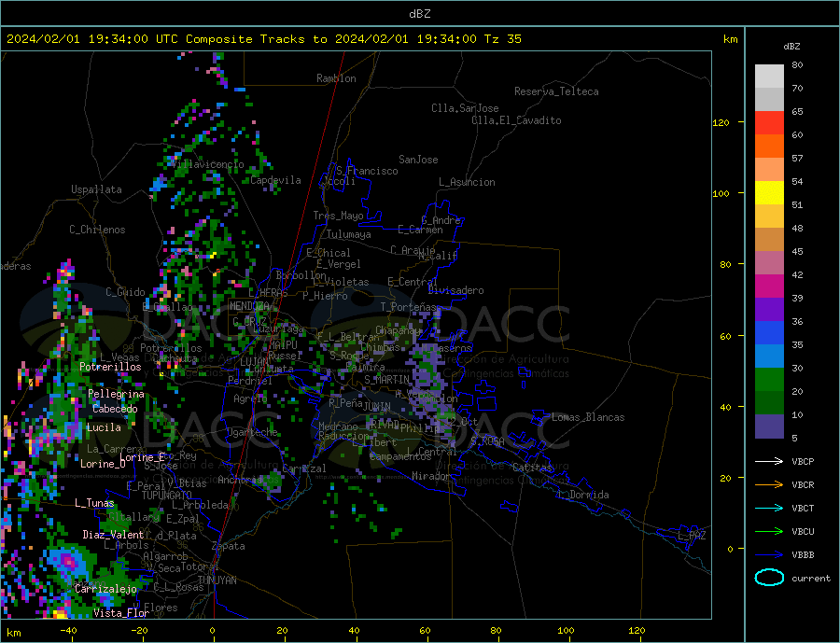This screenshot has height=643, width=840.
Task: Pick the light blue swatch between 35 and 30
Action: (769, 356)
